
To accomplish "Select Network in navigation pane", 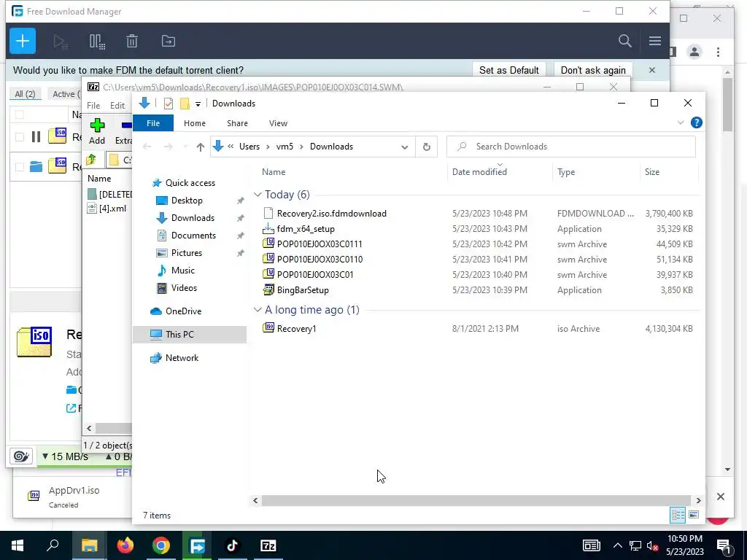I will tap(182, 357).
